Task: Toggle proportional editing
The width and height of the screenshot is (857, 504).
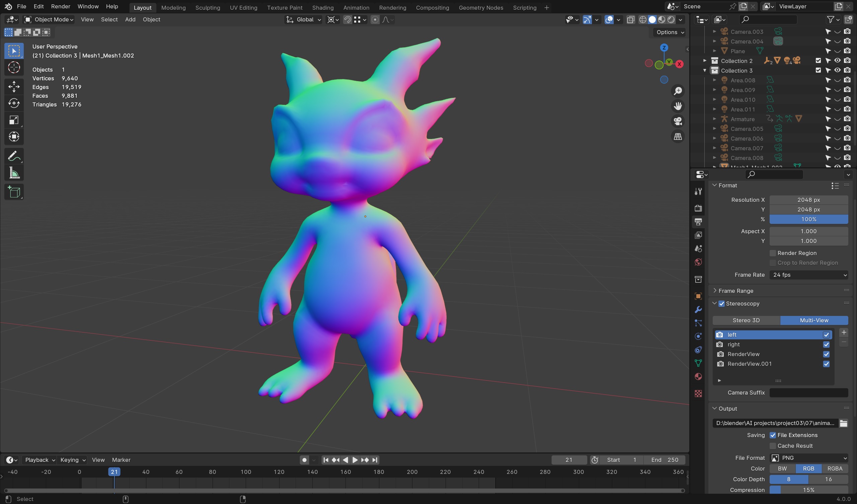Action: (375, 20)
